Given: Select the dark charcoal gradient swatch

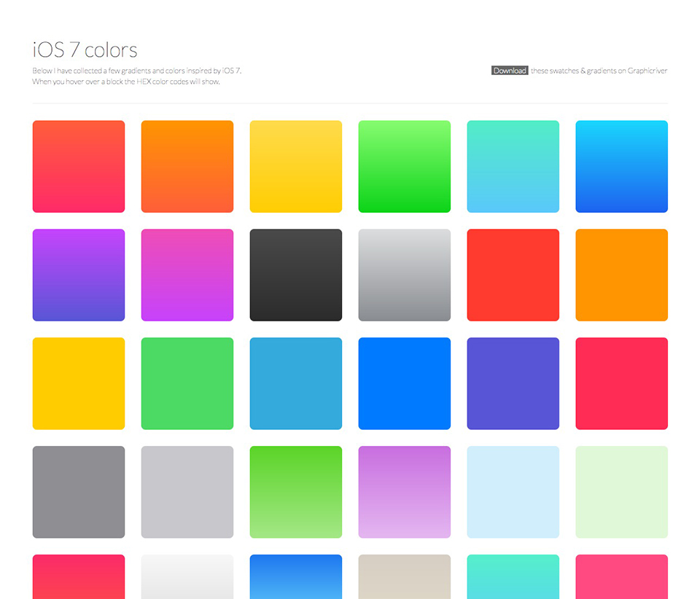Looking at the screenshot, I should point(295,275).
